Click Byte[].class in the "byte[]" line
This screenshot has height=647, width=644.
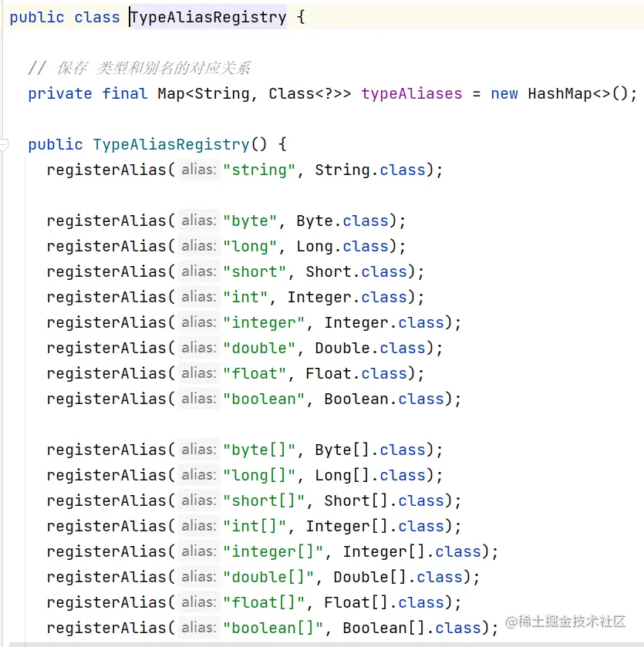tap(370, 450)
